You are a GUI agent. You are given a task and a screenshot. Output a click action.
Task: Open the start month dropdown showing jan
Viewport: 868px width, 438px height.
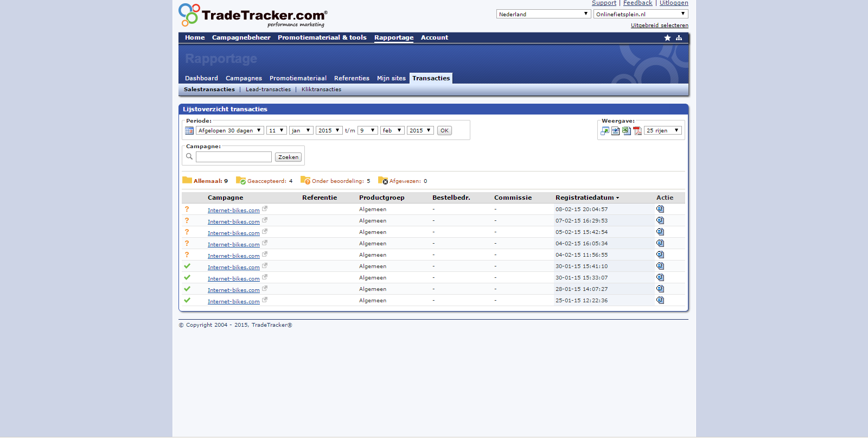pyautogui.click(x=301, y=131)
